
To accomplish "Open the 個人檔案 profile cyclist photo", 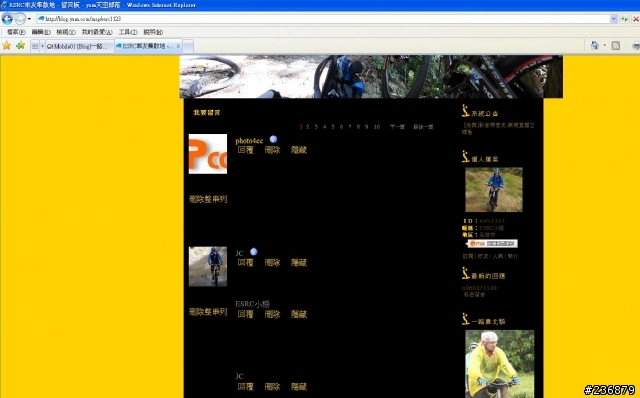I will pos(494,189).
